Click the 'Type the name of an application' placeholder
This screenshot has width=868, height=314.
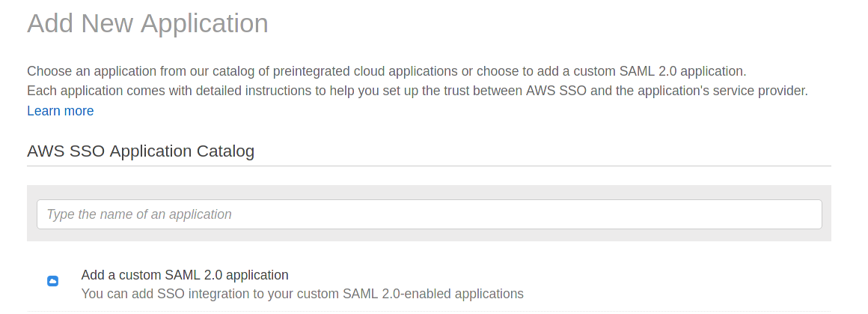coord(139,214)
